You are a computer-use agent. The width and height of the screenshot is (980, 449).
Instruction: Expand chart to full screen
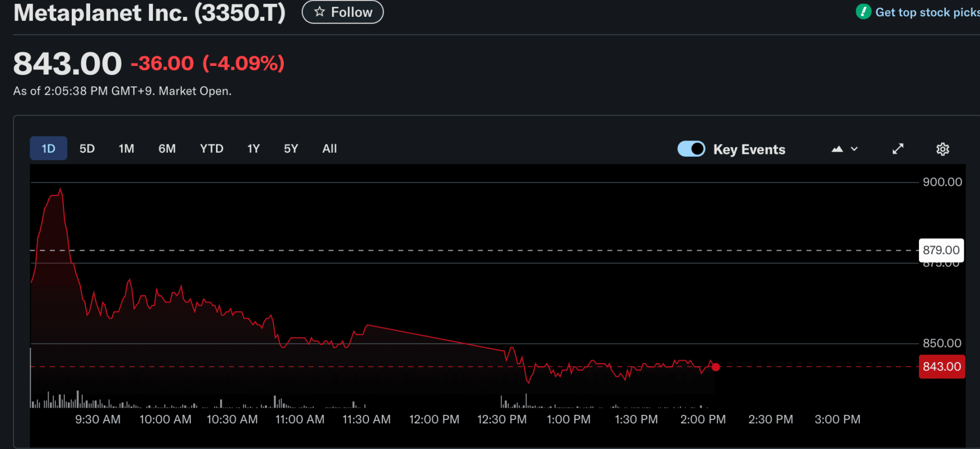pos(898,149)
